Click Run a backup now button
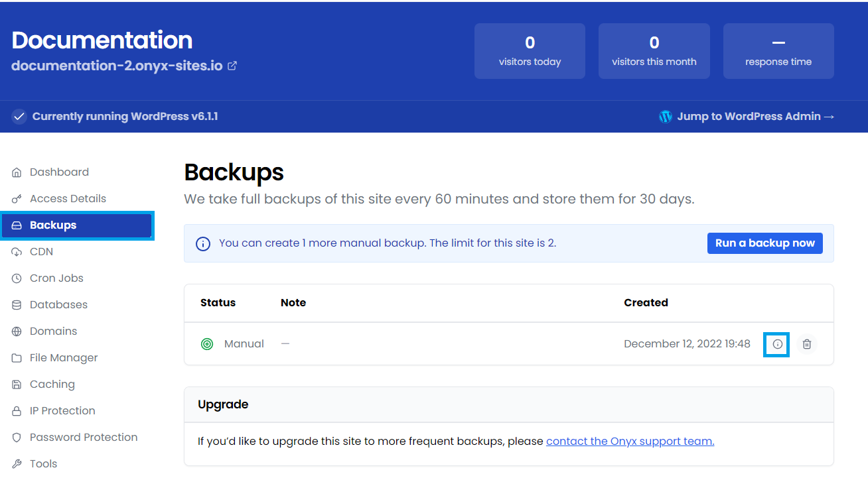 tap(765, 243)
